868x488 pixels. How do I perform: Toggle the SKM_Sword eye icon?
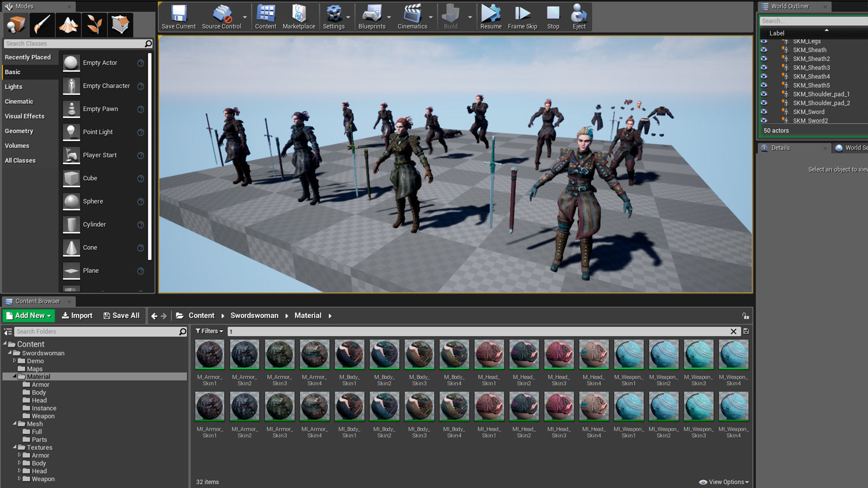point(764,112)
